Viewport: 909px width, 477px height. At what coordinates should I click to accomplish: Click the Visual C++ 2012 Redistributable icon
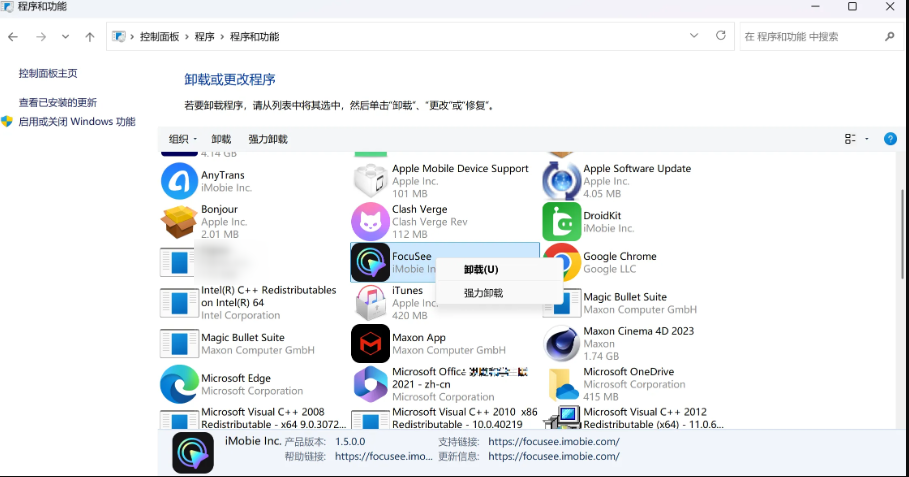coord(562,418)
